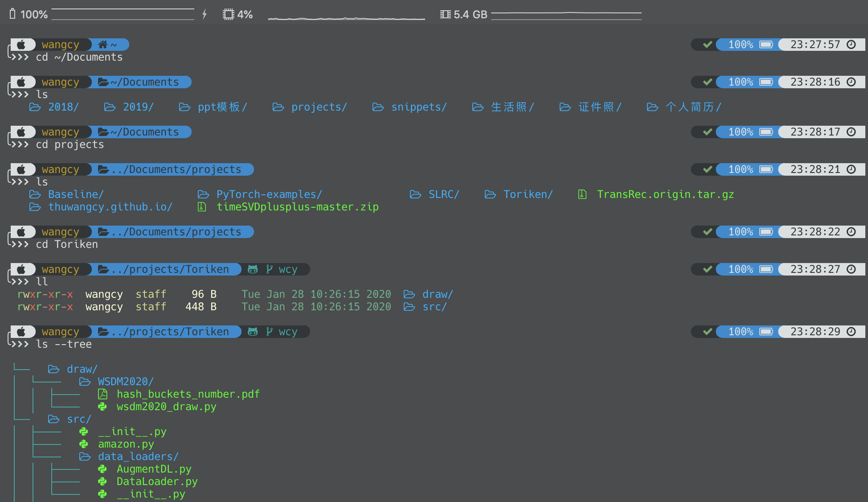Image resolution: width=868 pixels, height=502 pixels.
Task: Click the projects/ directory in ls output
Action: pos(319,107)
